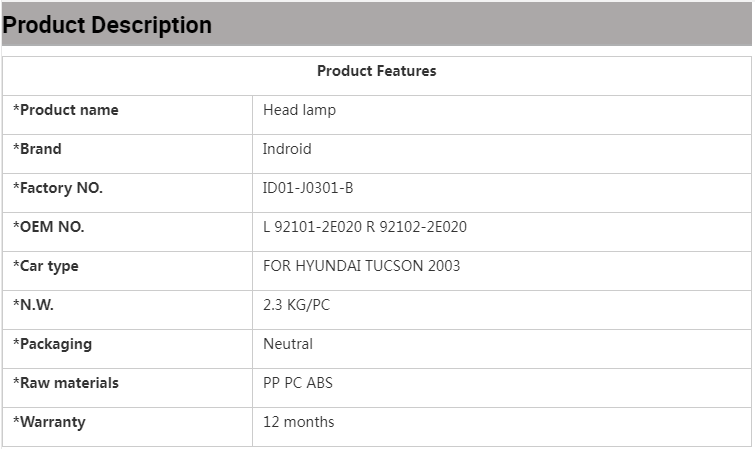Click the *OEM NO. label

(49, 227)
